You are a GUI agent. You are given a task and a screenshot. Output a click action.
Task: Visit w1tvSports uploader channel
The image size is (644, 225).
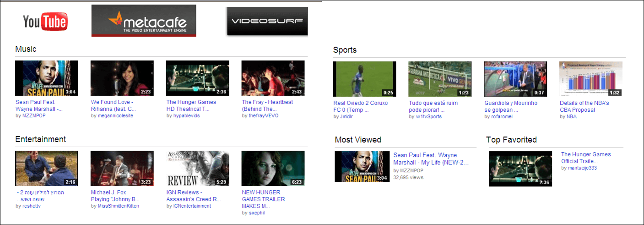[430, 116]
